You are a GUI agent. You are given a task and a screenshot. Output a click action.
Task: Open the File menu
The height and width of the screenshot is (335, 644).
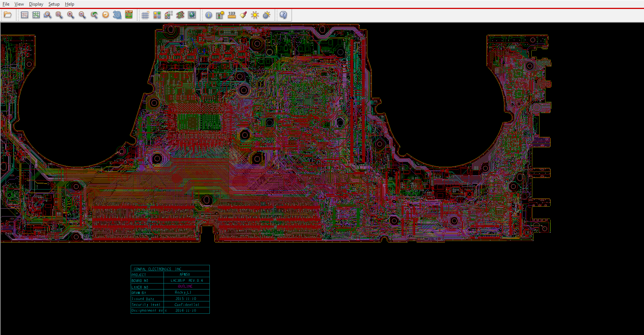pos(6,4)
